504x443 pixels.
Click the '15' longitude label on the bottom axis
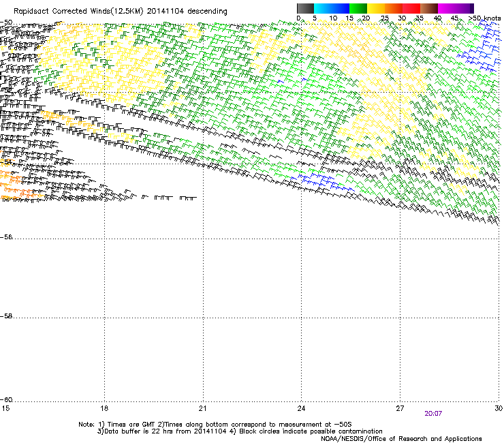point(5,408)
